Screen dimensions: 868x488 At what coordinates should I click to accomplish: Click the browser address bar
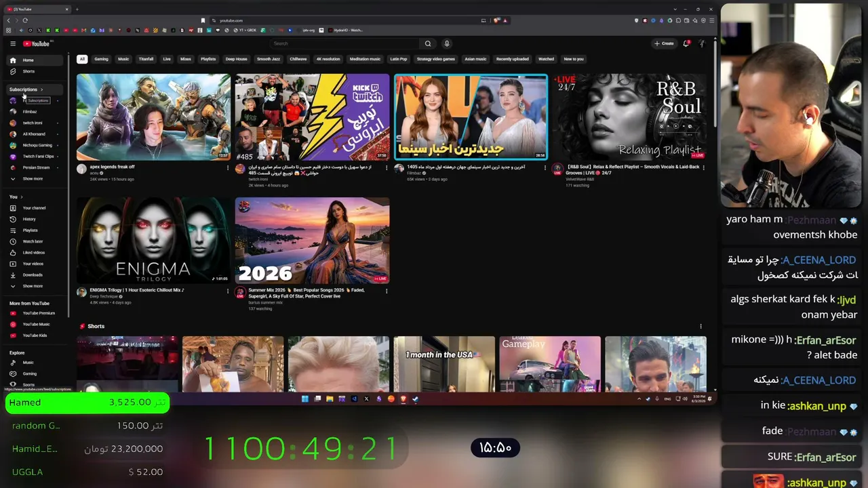click(x=346, y=20)
